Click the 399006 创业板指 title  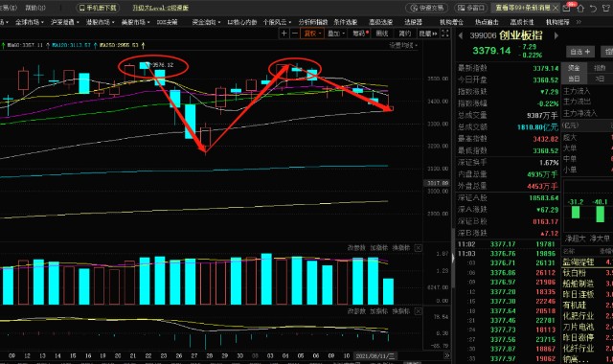pyautogui.click(x=506, y=35)
